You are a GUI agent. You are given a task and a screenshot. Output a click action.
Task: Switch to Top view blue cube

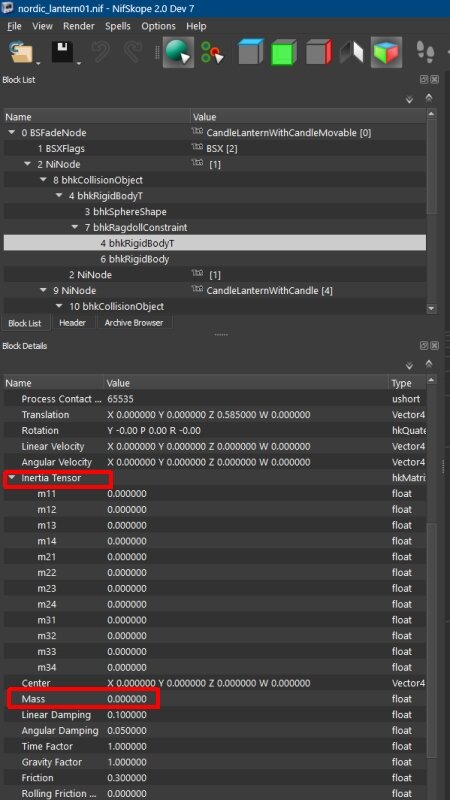251,52
